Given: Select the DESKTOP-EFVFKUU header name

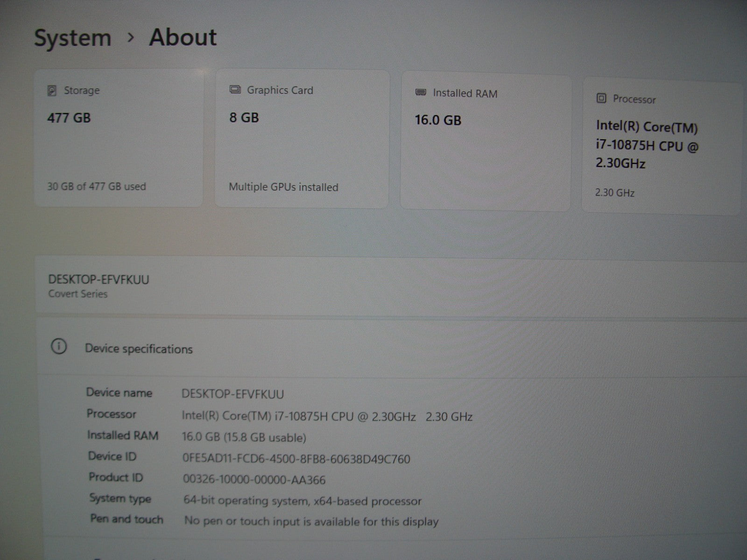Looking at the screenshot, I should pyautogui.click(x=99, y=280).
